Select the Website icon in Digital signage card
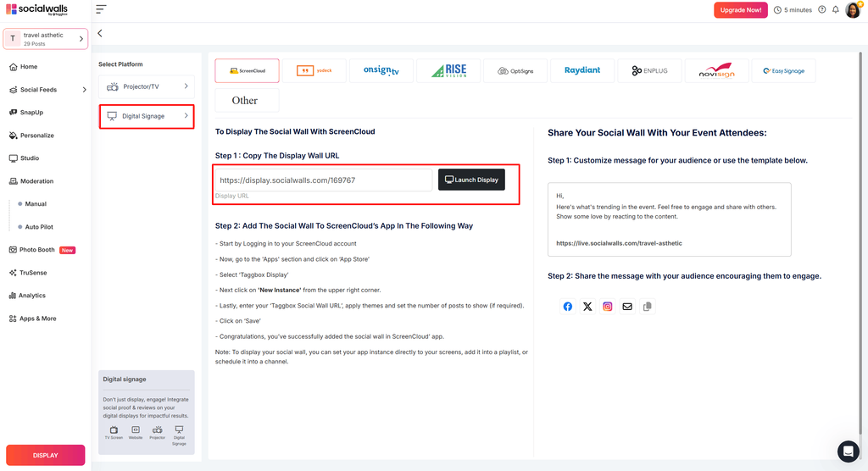The height and width of the screenshot is (471, 868). [x=136, y=432]
